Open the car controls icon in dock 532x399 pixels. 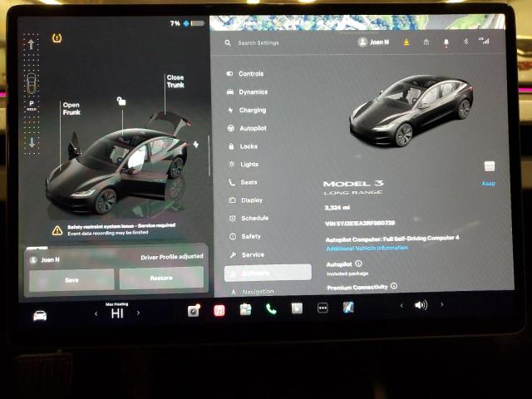(x=40, y=316)
